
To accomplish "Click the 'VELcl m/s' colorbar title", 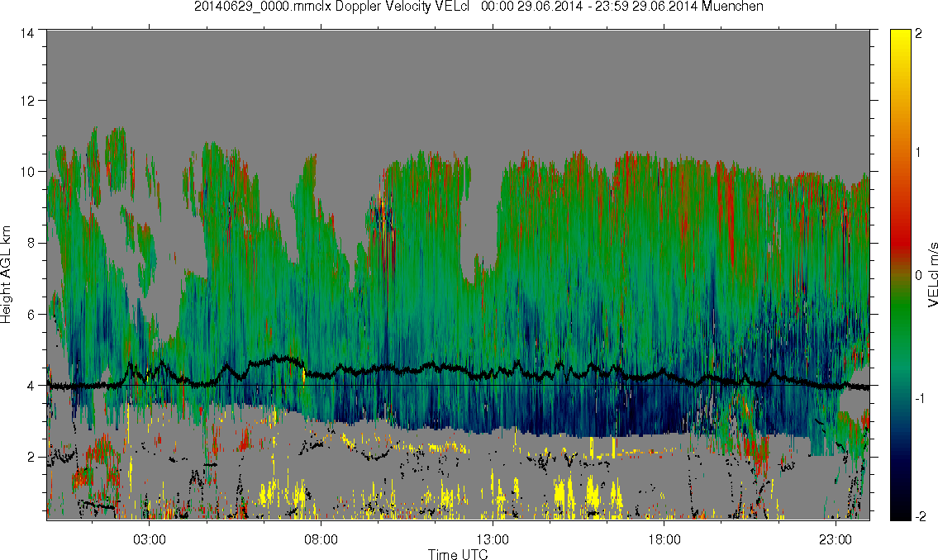I will pos(932,275).
